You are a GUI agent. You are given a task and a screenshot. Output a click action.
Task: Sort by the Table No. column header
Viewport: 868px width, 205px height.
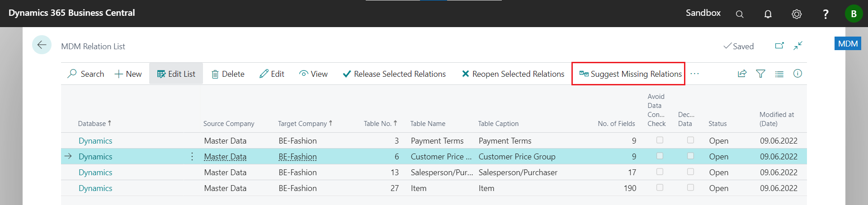(x=380, y=123)
